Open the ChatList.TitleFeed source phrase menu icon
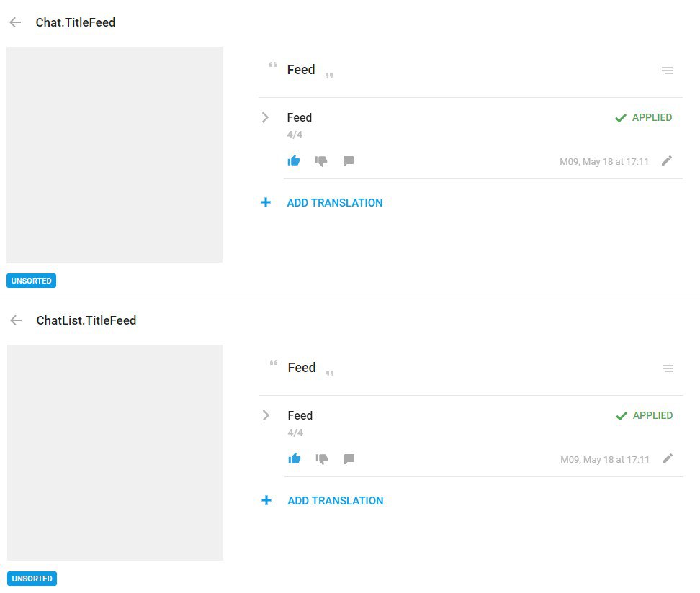Screen dimensions: 700x593 tap(668, 368)
